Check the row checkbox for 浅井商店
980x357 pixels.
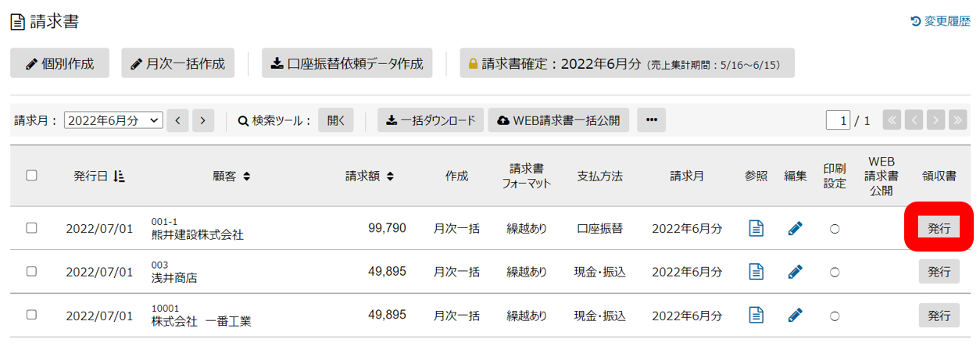click(x=31, y=271)
